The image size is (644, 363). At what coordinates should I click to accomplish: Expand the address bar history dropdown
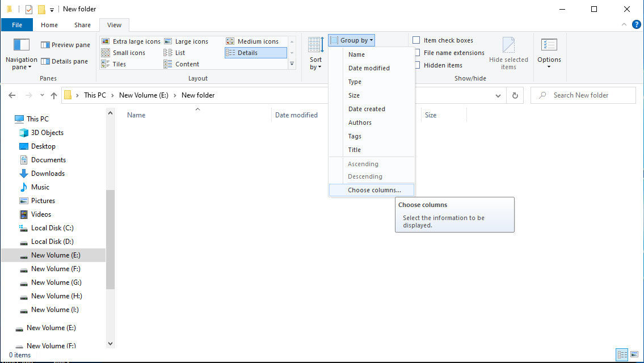point(499,95)
